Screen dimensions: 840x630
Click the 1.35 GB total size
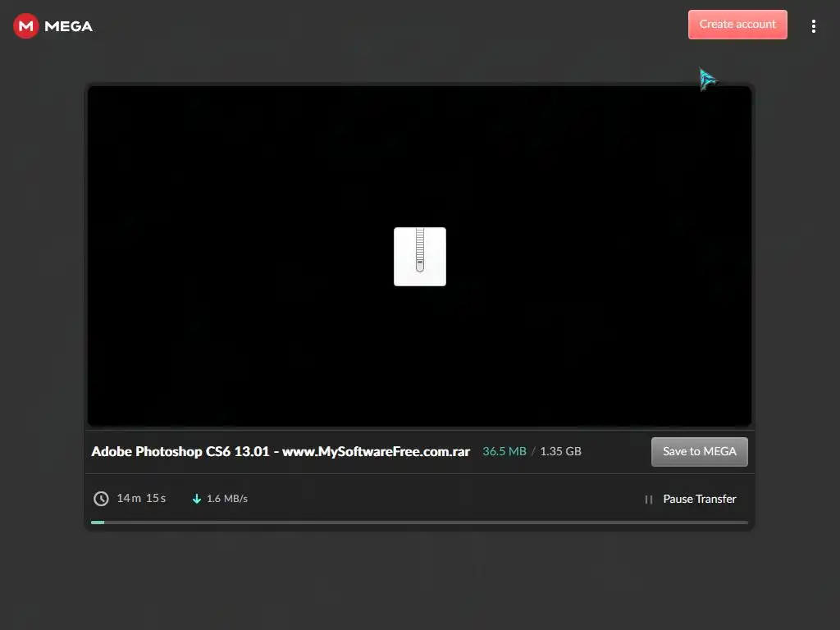pyautogui.click(x=560, y=452)
